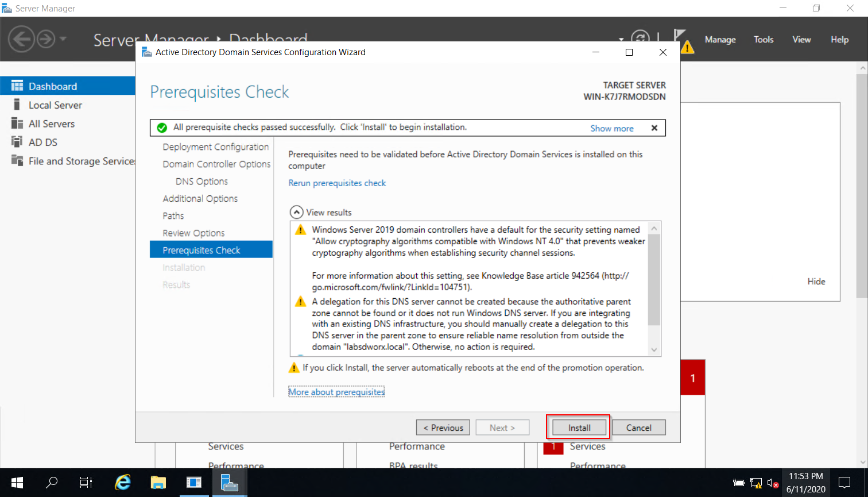Open File Explorer from the taskbar
868x497 pixels.
click(158, 482)
